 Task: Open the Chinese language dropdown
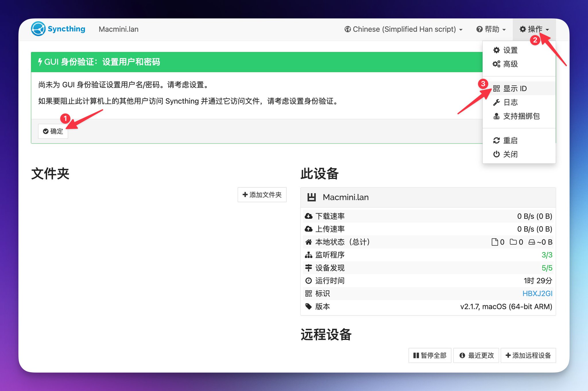point(404,29)
